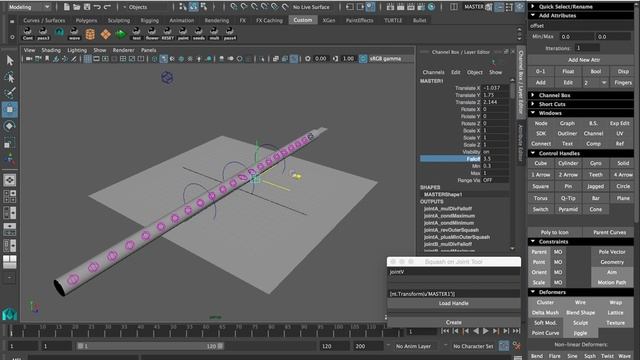640x360 pixels.
Task: Run the flower shelf script
Action: point(152,33)
